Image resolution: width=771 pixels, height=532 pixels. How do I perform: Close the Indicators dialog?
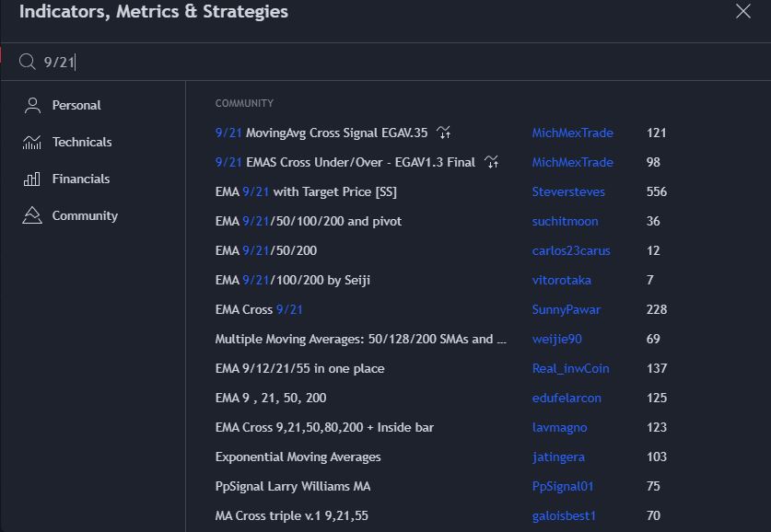pyautogui.click(x=743, y=12)
